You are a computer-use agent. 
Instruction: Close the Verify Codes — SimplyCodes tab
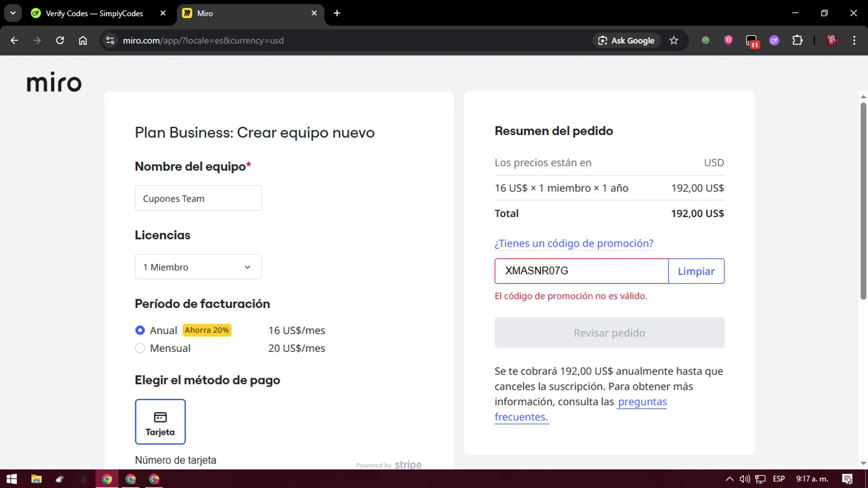(x=163, y=13)
